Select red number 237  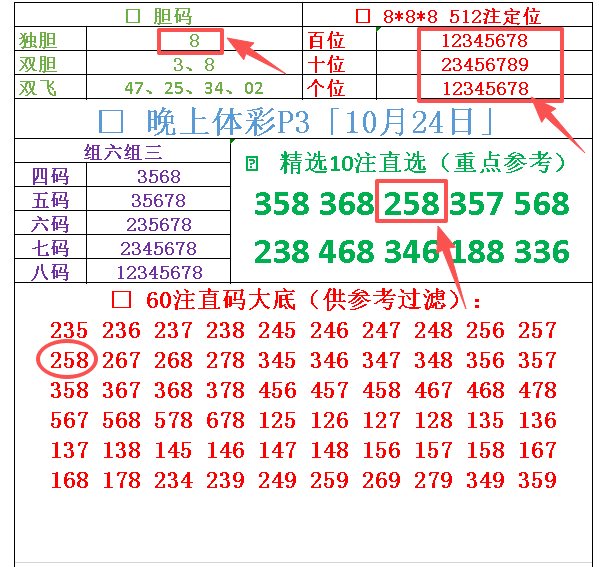(173, 330)
